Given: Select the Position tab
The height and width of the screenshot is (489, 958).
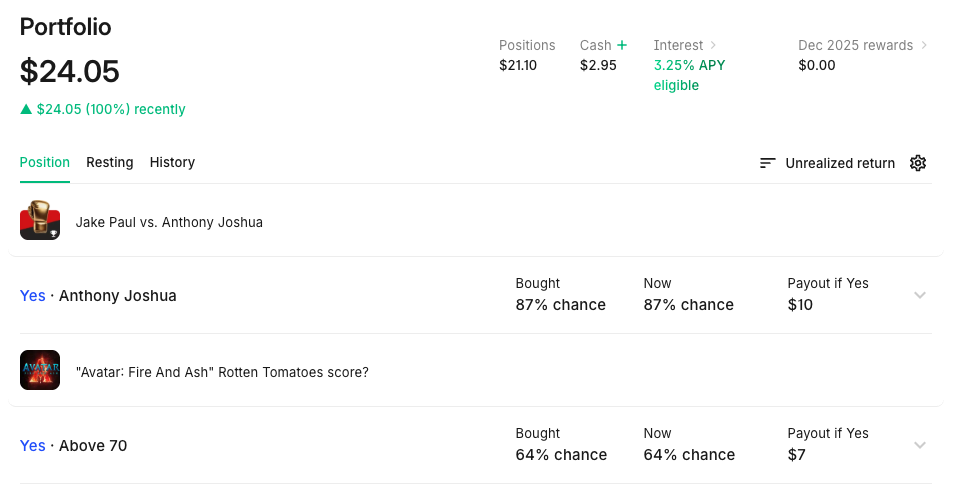Looking at the screenshot, I should [45, 162].
